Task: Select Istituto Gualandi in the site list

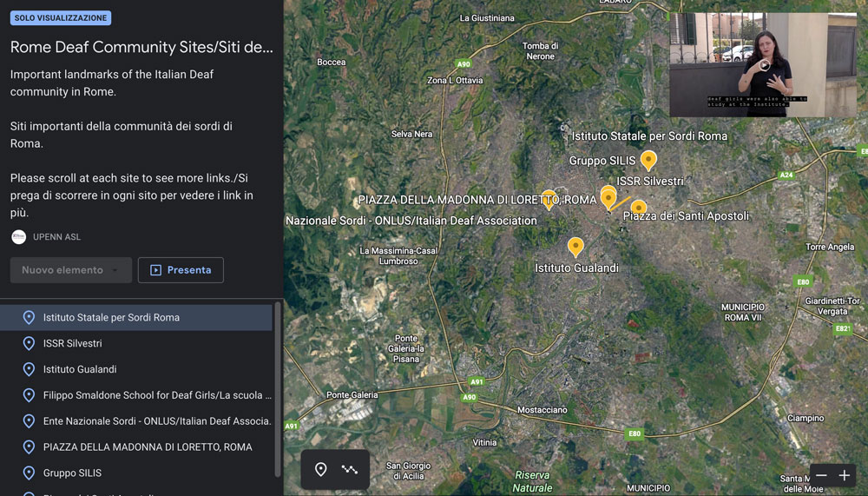Action: point(136,369)
